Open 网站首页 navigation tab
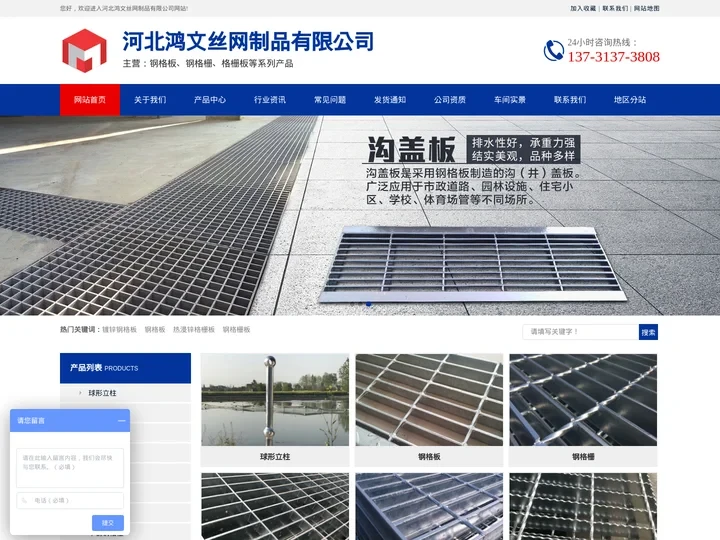Image resolution: width=720 pixels, height=540 pixels. 90,100
